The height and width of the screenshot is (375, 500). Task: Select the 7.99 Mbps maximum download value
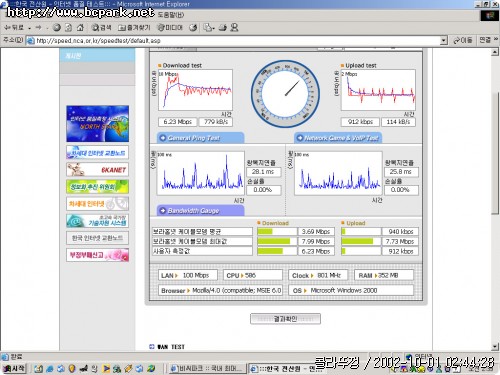[316, 241]
